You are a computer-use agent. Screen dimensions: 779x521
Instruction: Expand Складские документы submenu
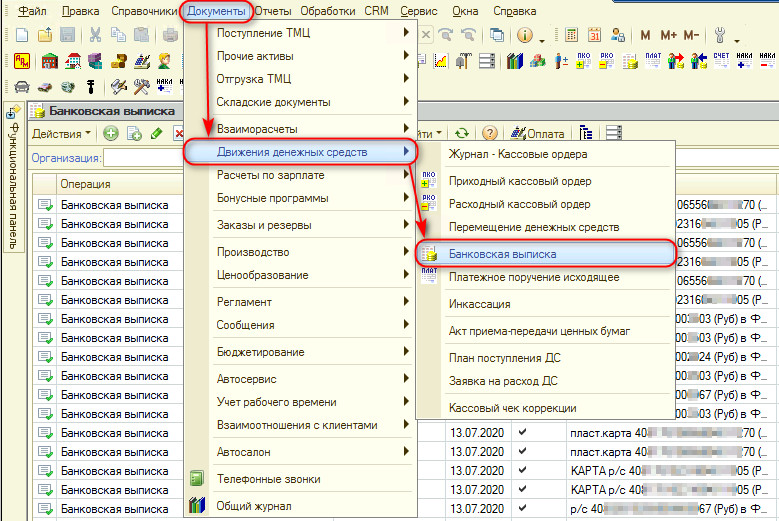300,102
